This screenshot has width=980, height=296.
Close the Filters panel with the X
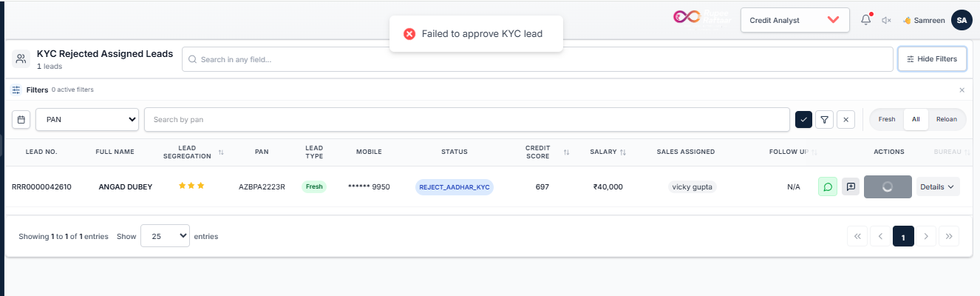[962, 90]
